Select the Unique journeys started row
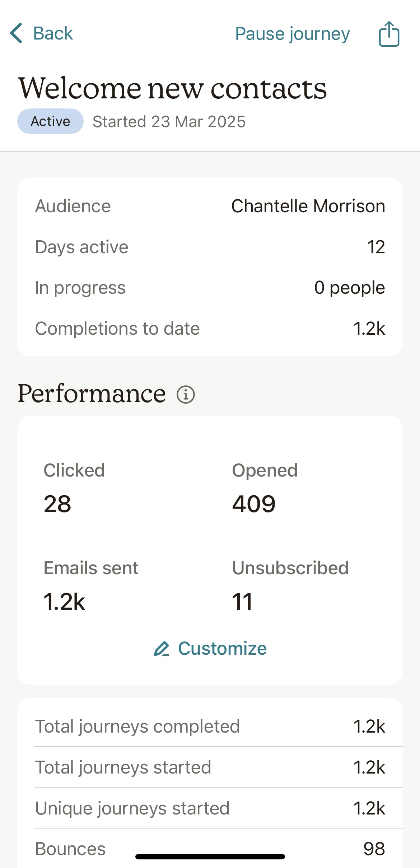Image resolution: width=420 pixels, height=868 pixels. (210, 808)
